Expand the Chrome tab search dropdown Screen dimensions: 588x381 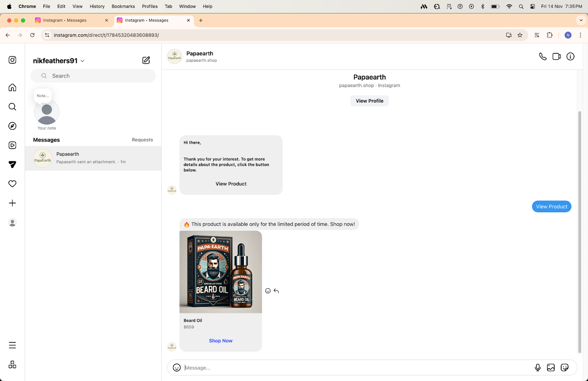pyautogui.click(x=581, y=21)
